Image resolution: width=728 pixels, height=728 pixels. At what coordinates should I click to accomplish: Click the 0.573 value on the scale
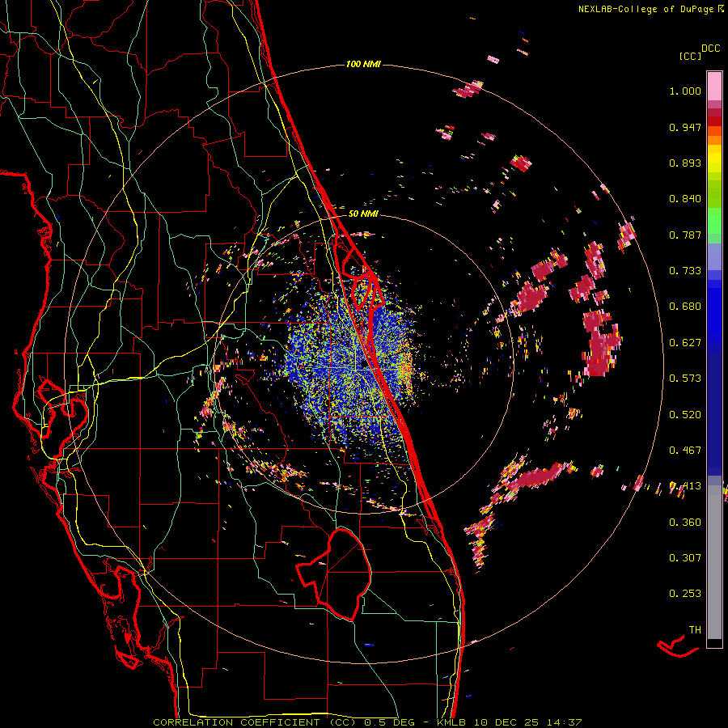[x=685, y=379]
